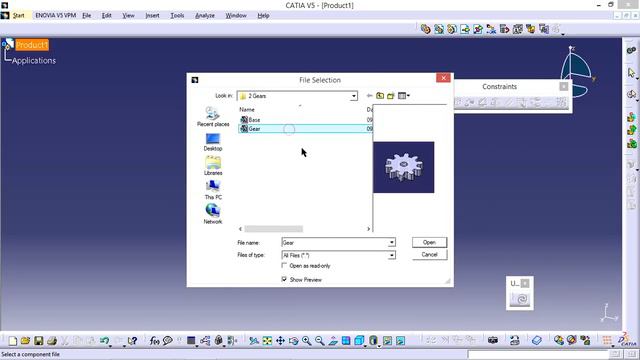Click the Up One Level folder icon
This screenshot has height=360, width=640.
coord(380,96)
